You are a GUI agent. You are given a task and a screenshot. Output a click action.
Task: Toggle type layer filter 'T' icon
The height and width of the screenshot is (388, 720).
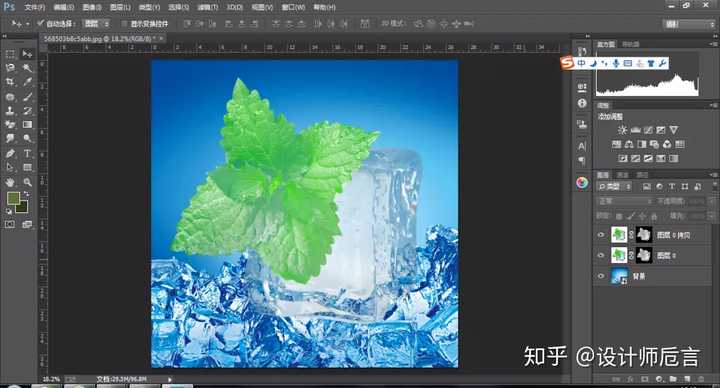click(x=672, y=186)
